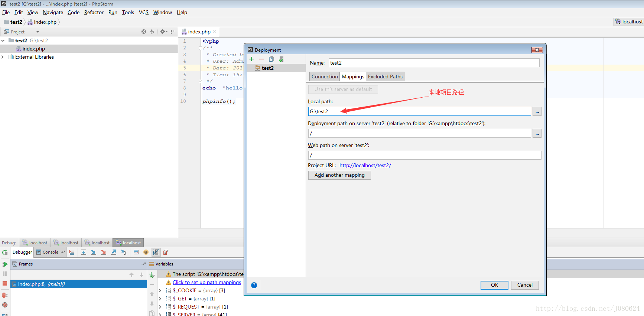Step into in debugger toolbar
The image size is (644, 316).
pyautogui.click(x=94, y=253)
